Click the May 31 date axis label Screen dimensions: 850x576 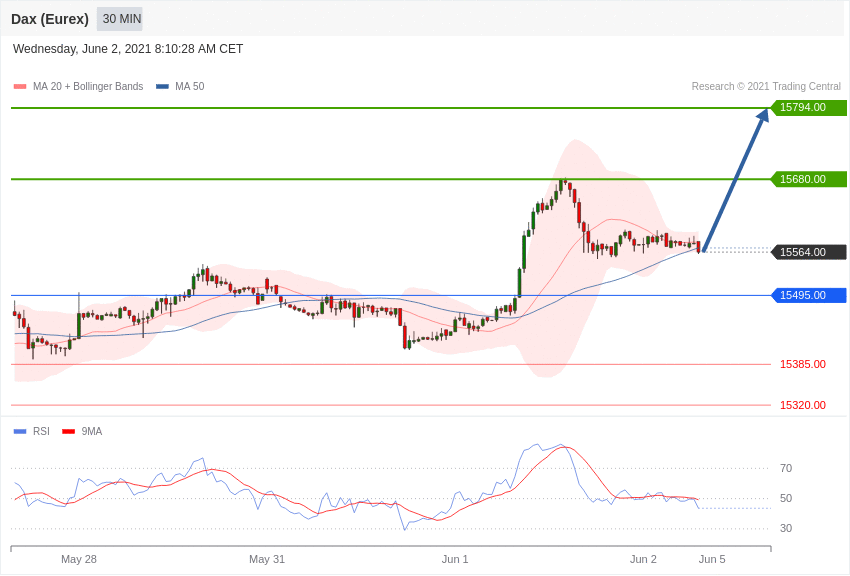tap(267, 559)
